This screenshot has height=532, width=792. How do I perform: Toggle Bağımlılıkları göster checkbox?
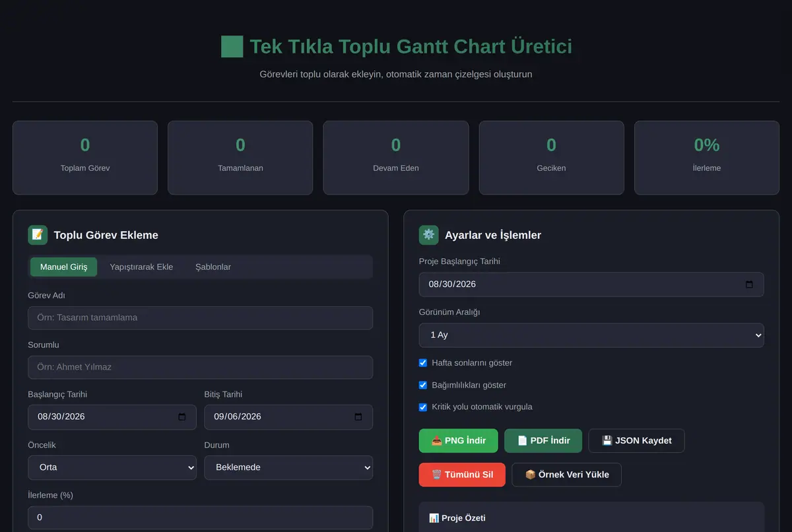423,385
